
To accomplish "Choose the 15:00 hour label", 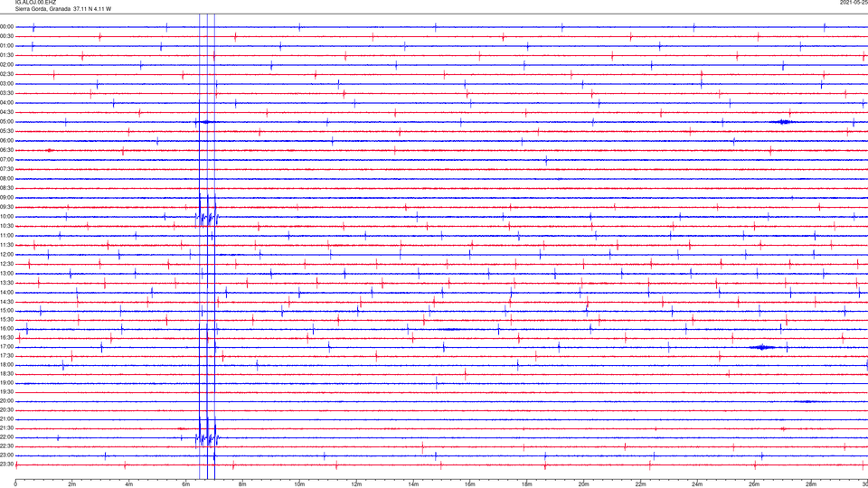I will [x=7, y=310].
